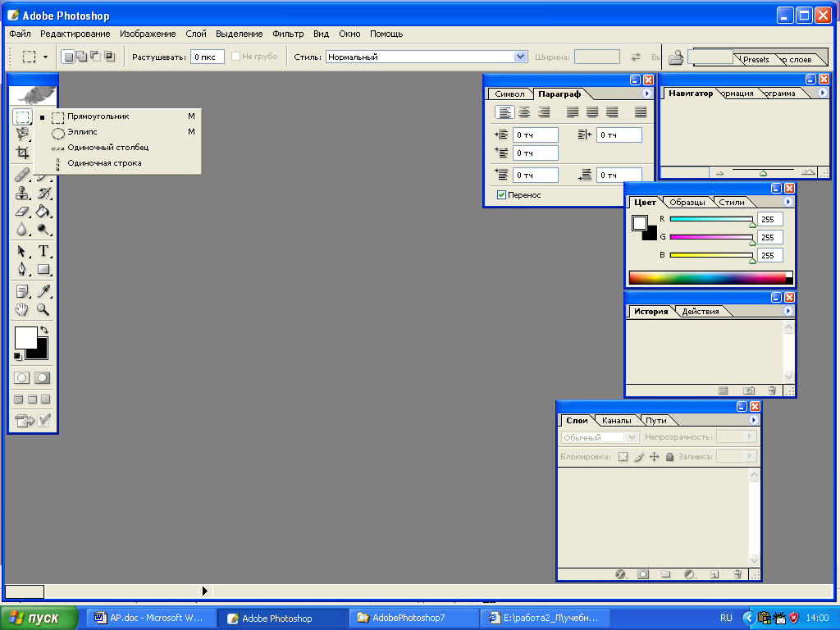The height and width of the screenshot is (630, 840).
Task: Toggle the Не грубо checkbox
Action: coord(235,57)
